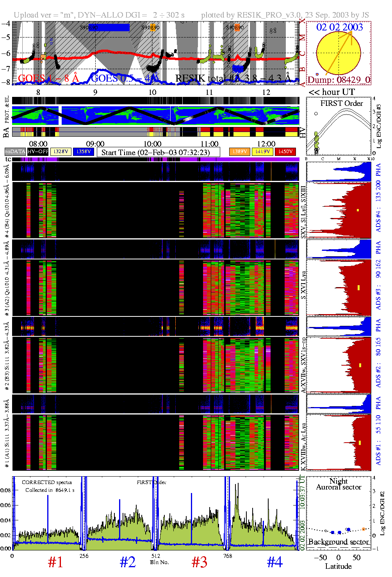The height and width of the screenshot is (577, 392).
Task: Click the yellow solar disk image
Action: click(x=338, y=53)
